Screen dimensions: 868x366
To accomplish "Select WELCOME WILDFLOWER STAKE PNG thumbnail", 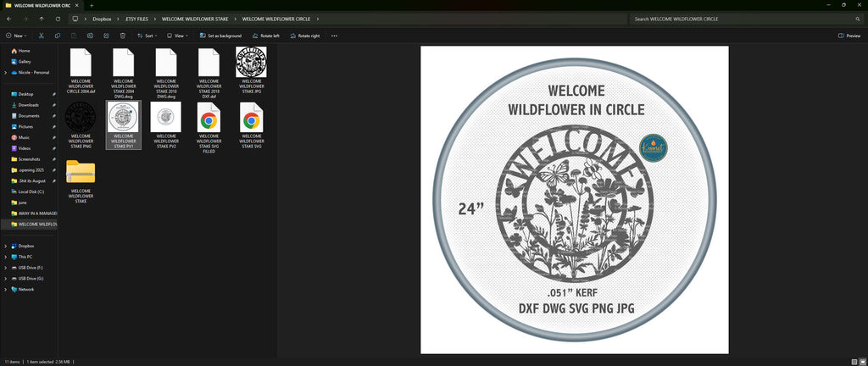I will tap(81, 125).
